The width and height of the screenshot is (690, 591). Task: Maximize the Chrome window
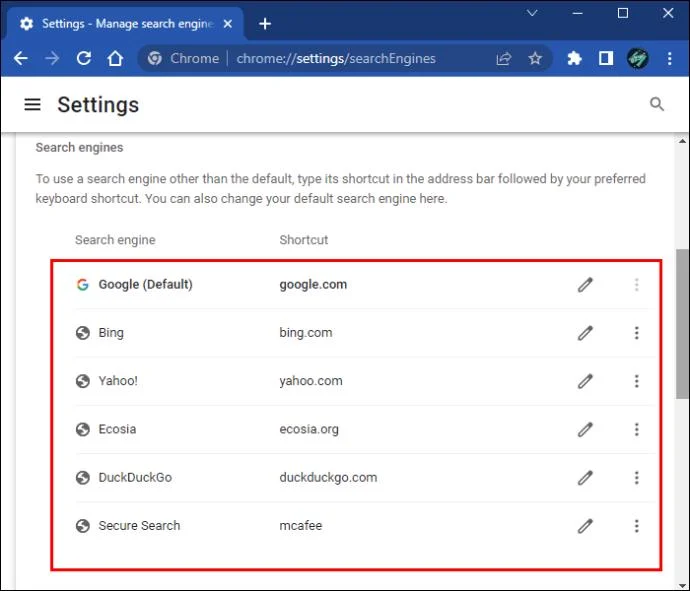623,13
